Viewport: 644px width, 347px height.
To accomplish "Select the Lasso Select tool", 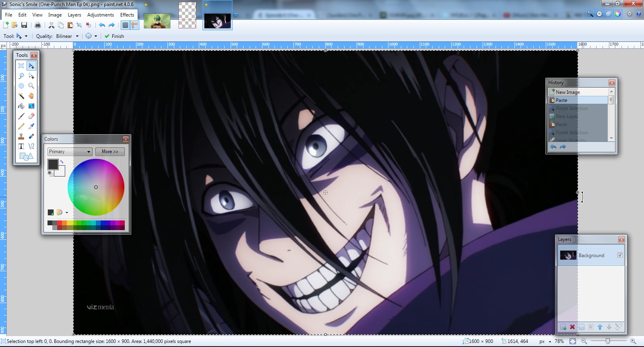I will point(21,76).
